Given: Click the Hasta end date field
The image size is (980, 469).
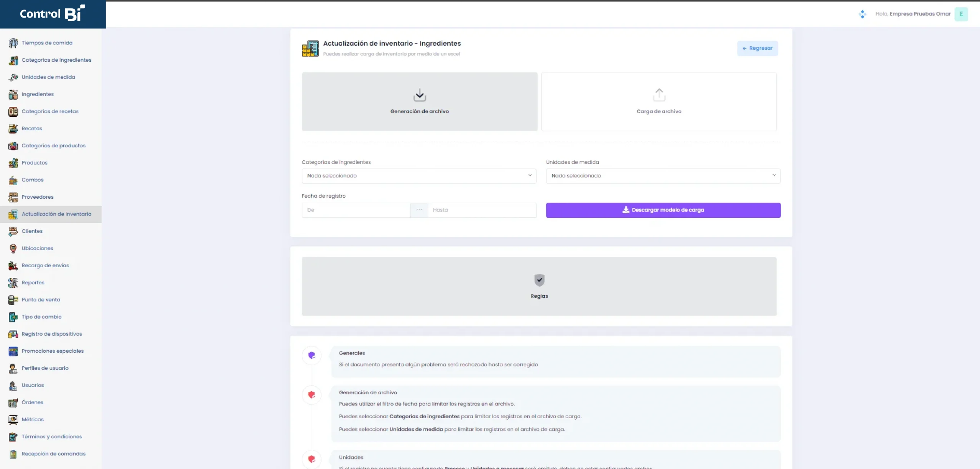Looking at the screenshot, I should point(482,210).
